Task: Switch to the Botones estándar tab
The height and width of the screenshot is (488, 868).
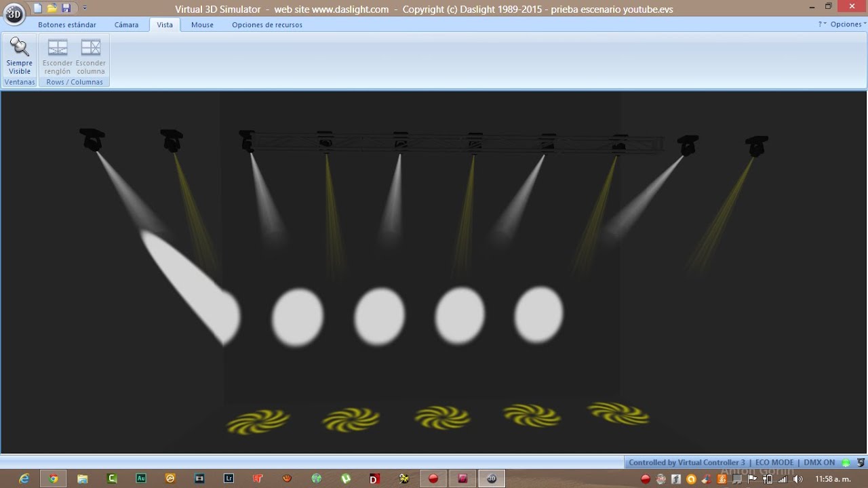Action: coord(67,24)
